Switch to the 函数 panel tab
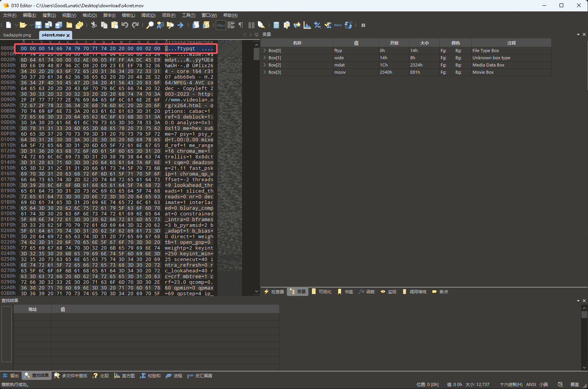The width and height of the screenshot is (588, 389). coord(367,292)
